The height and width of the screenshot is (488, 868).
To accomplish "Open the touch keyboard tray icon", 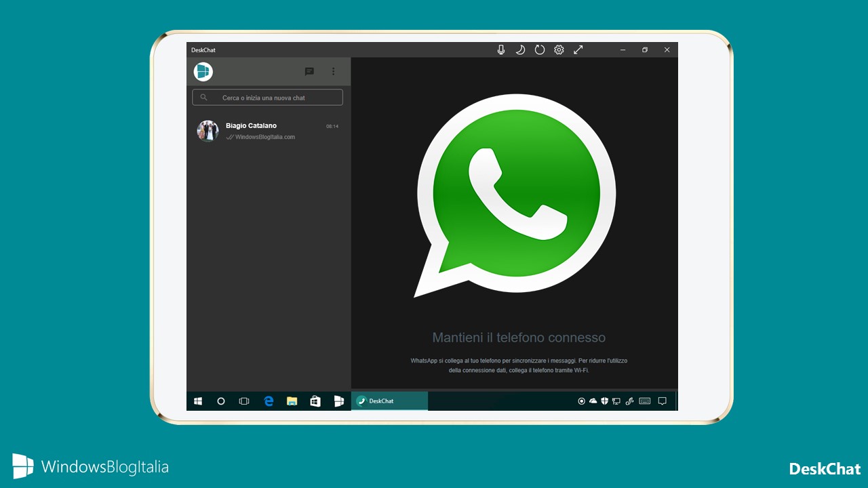I will 645,401.
